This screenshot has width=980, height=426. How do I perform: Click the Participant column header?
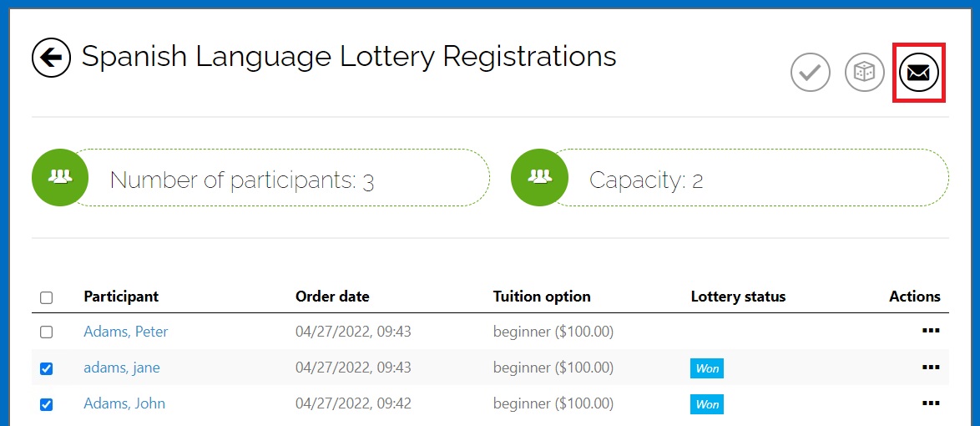pyautogui.click(x=121, y=297)
